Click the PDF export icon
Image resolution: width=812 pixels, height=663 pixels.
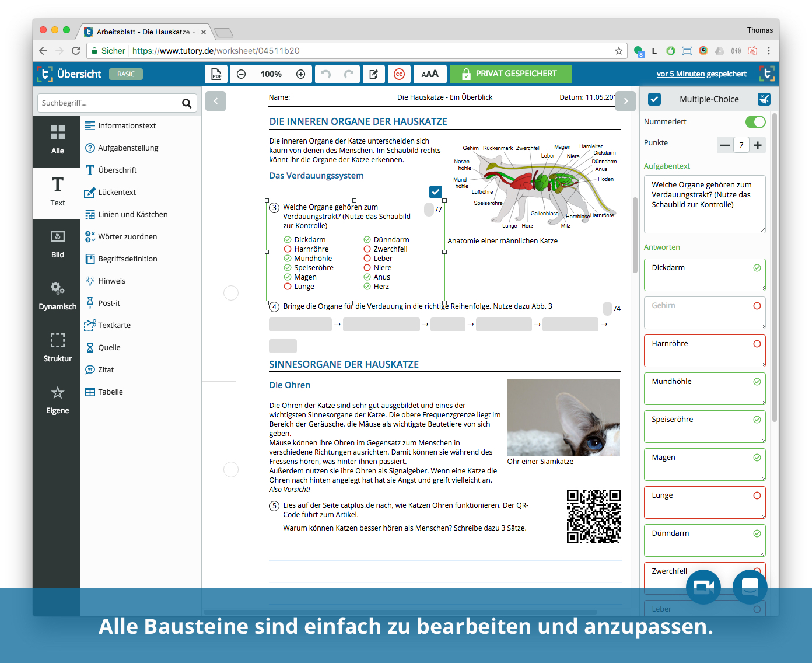[x=216, y=74]
